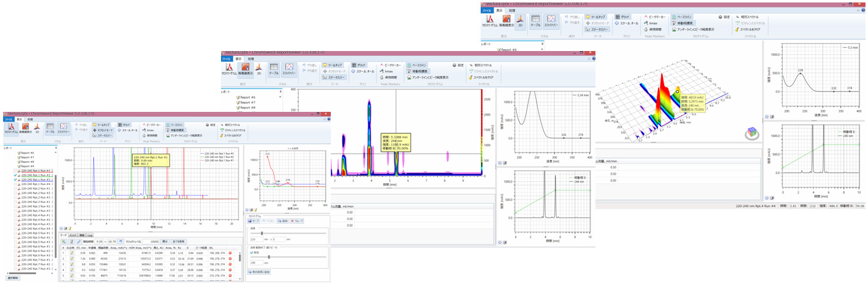Open help icon in top-right window
Viewport: 868px width, 284px height.
point(863,10)
